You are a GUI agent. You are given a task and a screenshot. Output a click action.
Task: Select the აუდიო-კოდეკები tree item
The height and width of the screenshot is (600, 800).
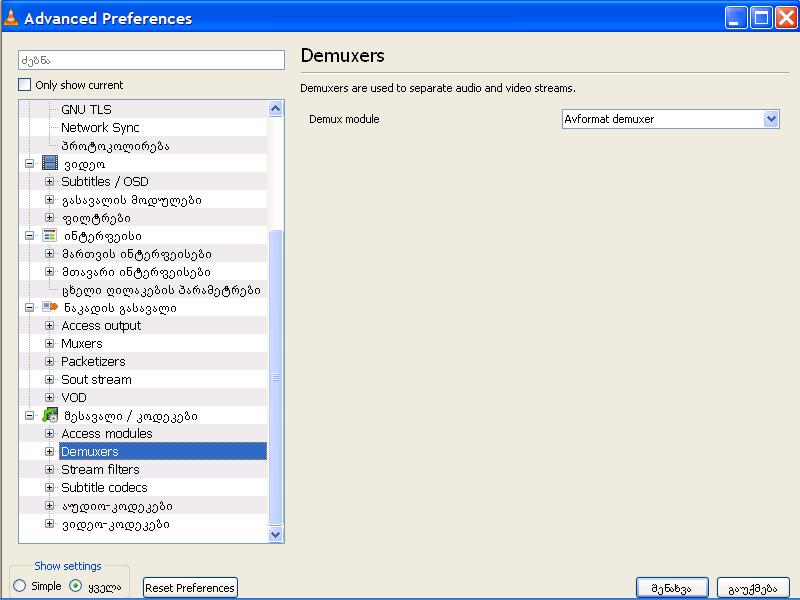(x=117, y=506)
